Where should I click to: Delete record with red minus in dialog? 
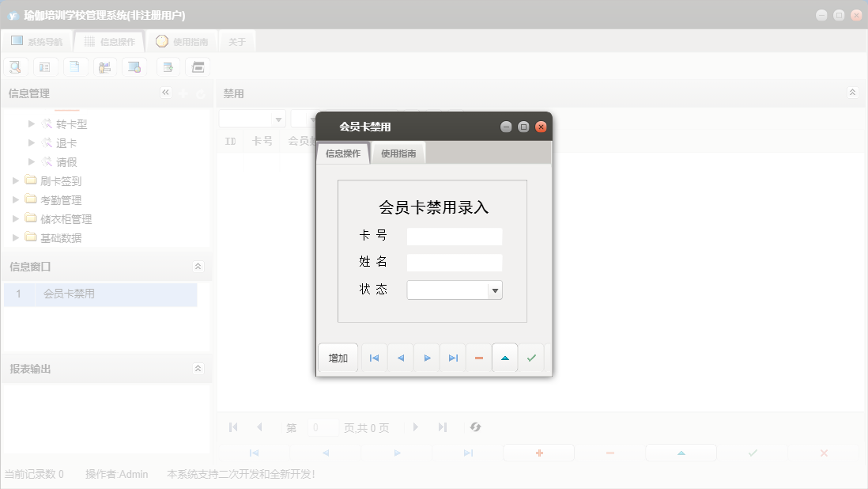(x=478, y=358)
